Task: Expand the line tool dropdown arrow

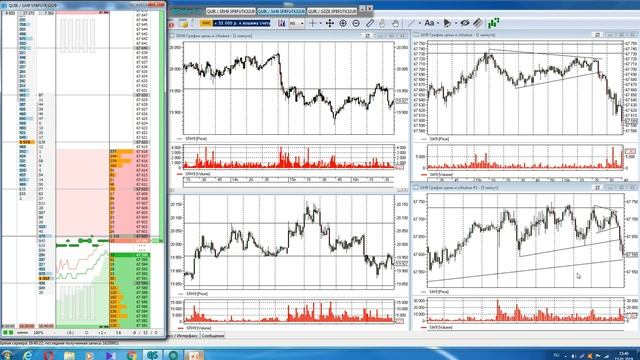Action: [420, 23]
